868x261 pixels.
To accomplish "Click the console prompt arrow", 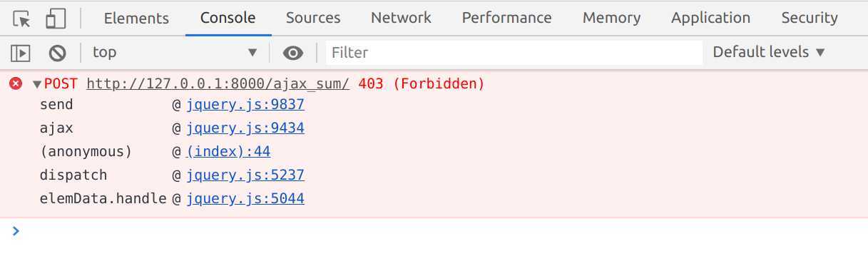I will [16, 230].
